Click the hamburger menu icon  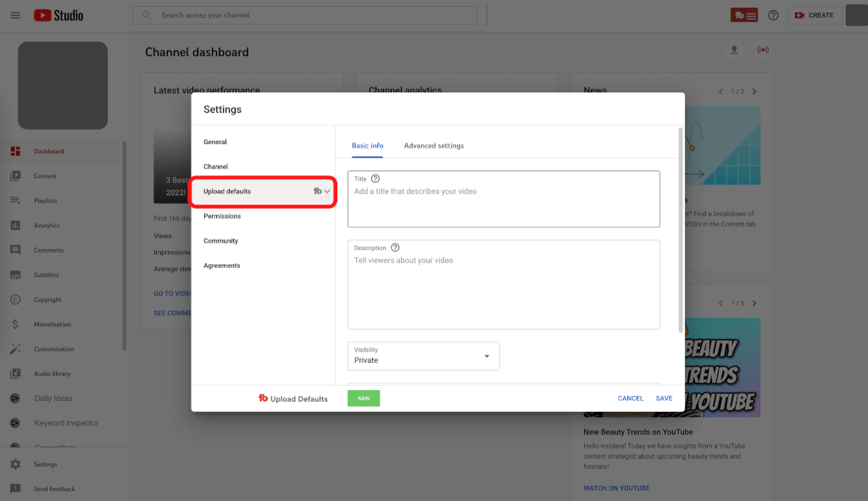pyautogui.click(x=15, y=15)
